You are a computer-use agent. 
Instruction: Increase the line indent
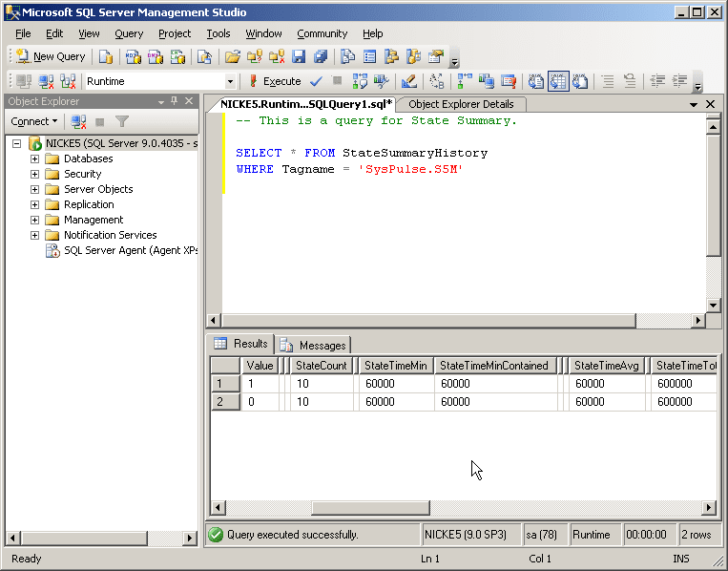(x=679, y=81)
